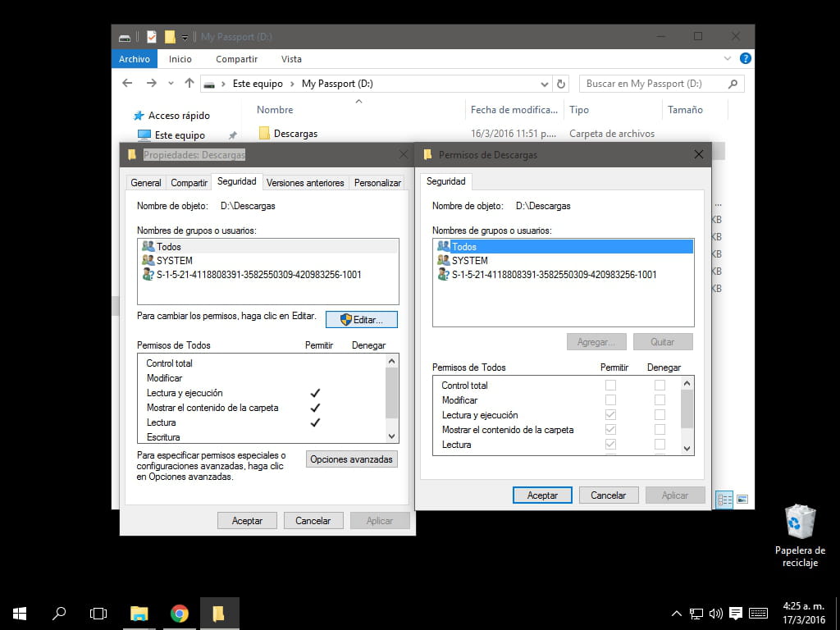This screenshot has width=840, height=630.
Task: Open recent locations dropdown in Explorer
Action: pyautogui.click(x=171, y=84)
